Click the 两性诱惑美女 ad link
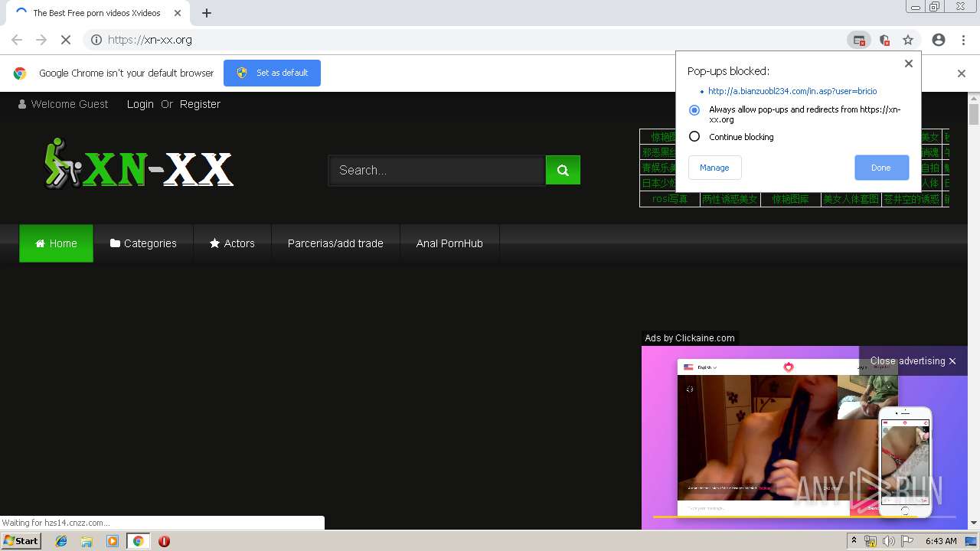 pyautogui.click(x=730, y=199)
